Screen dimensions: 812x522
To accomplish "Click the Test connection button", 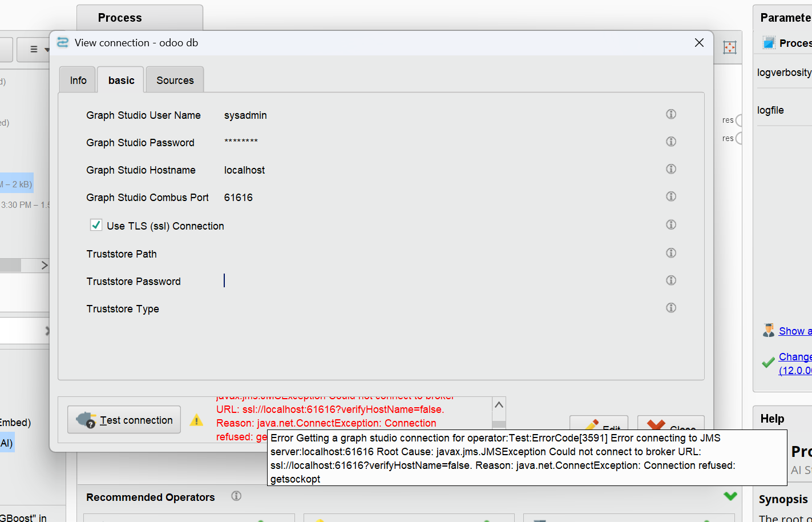I will (x=124, y=420).
